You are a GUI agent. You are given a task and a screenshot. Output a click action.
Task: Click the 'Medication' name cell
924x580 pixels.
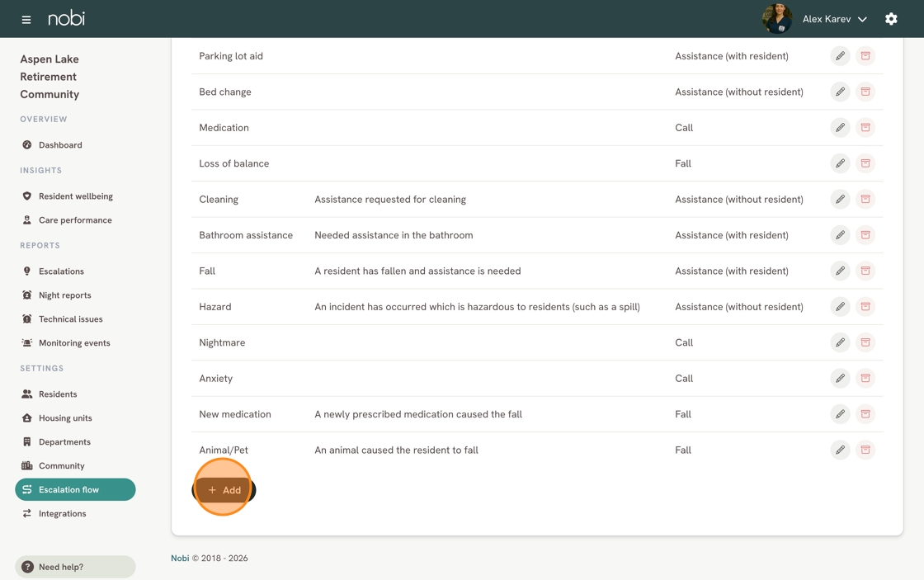pos(224,127)
